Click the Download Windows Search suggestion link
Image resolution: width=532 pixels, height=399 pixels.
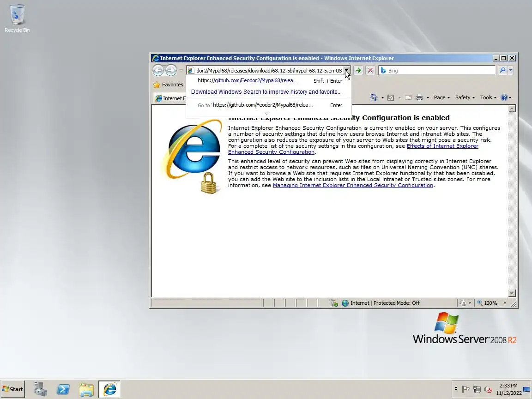pos(266,91)
